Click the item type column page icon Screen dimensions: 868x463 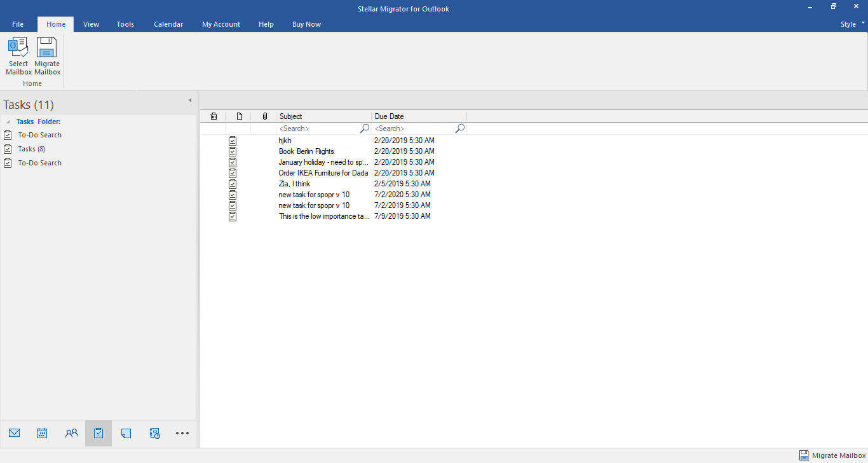(239, 116)
